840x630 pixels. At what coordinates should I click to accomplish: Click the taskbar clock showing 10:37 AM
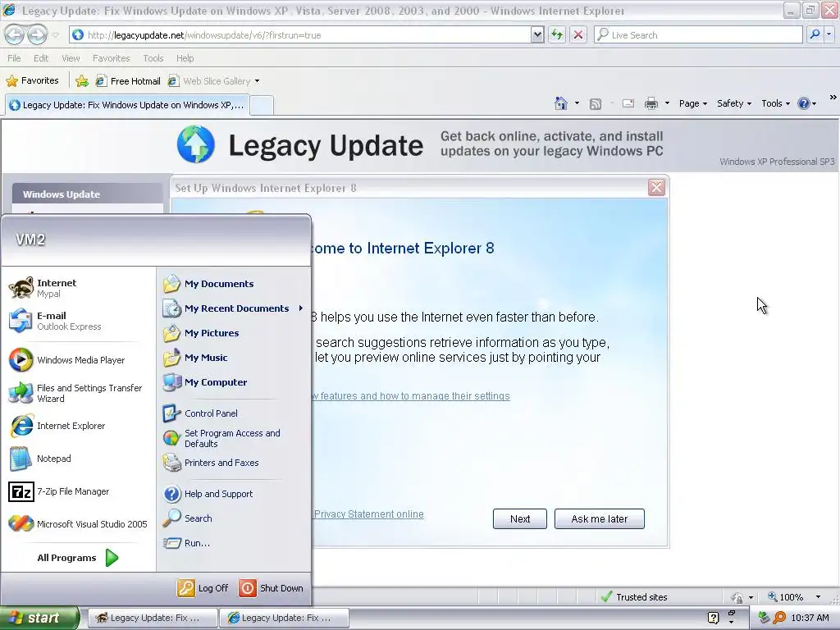click(810, 618)
